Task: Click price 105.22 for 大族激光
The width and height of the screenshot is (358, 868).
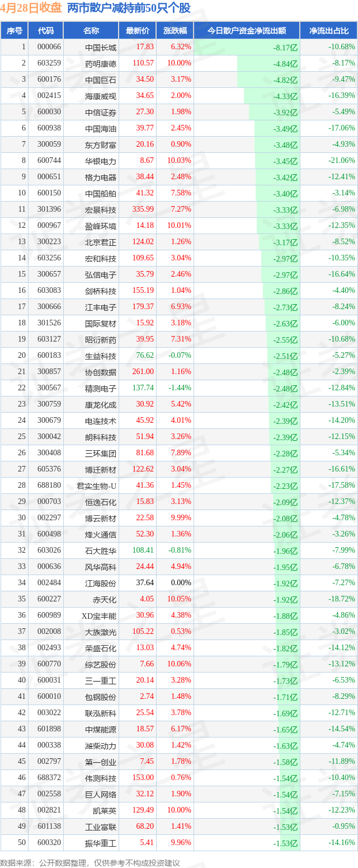Action: click(143, 632)
